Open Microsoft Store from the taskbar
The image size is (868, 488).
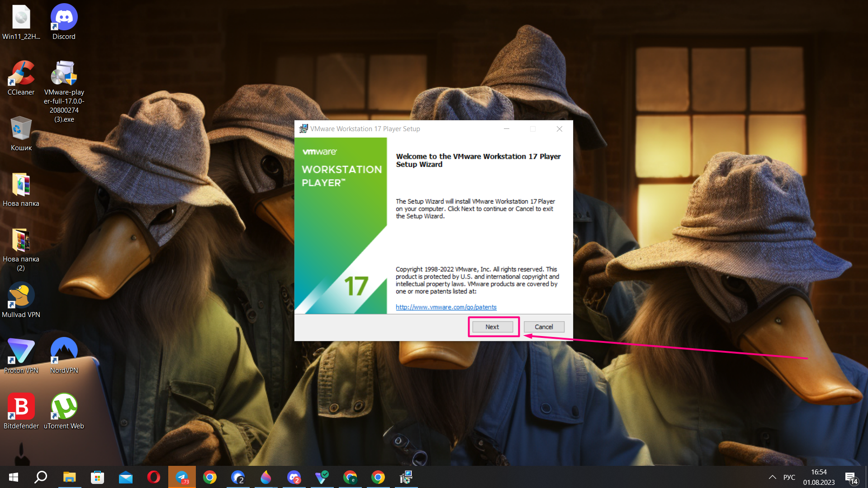point(97,477)
